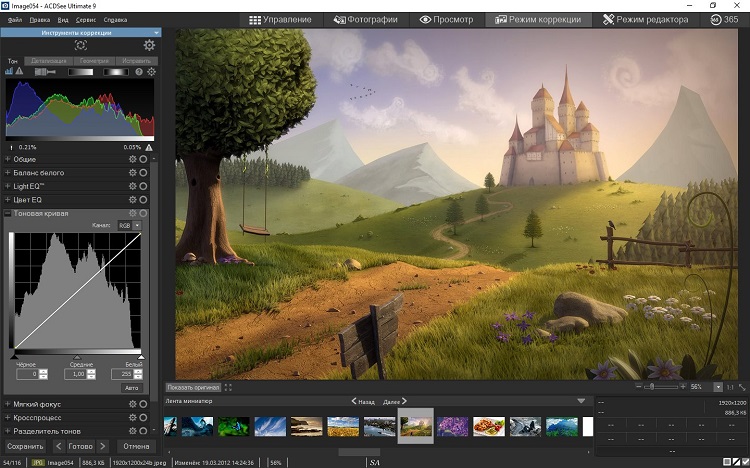Image resolution: width=750 pixels, height=468 pixels.
Task: Click the highlight clipping warning triangle by 0.05%
Action: tap(149, 147)
